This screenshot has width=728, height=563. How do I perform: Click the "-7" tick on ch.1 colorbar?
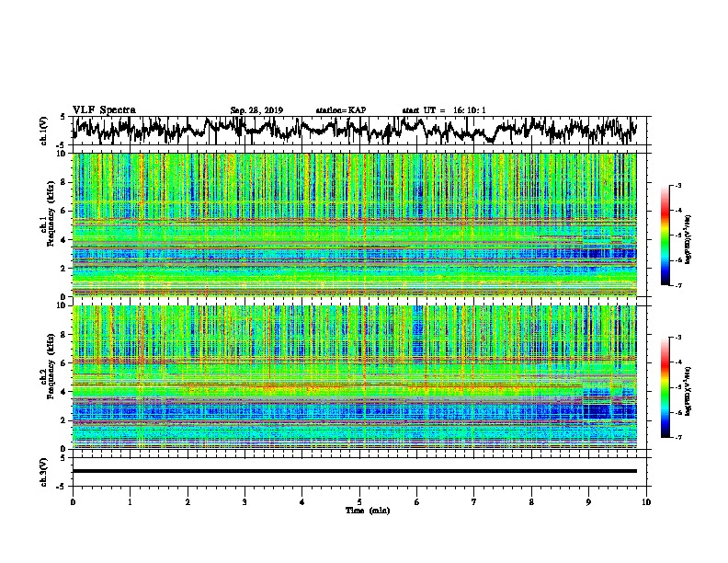coord(677,285)
